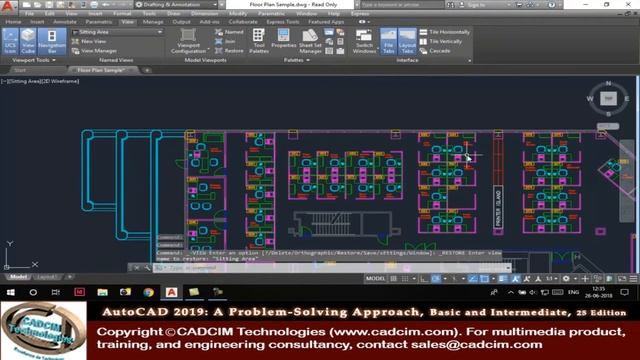640x360 pixels.
Task: Open the Windows notification center icon
Action: (624, 292)
